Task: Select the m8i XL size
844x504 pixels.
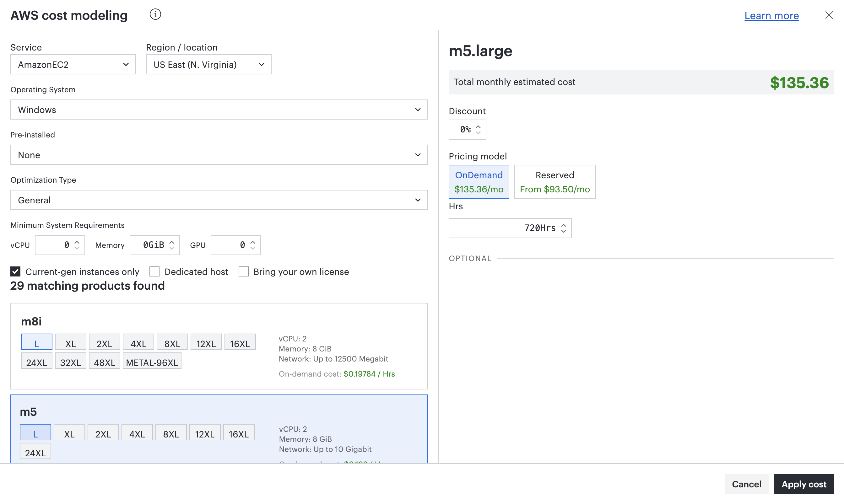Action: point(71,342)
